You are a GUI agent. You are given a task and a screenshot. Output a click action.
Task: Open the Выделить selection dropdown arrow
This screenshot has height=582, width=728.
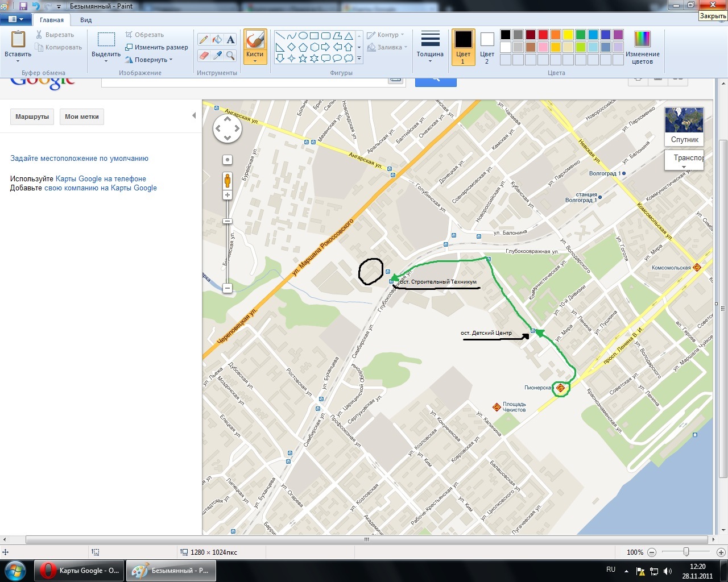point(106,61)
